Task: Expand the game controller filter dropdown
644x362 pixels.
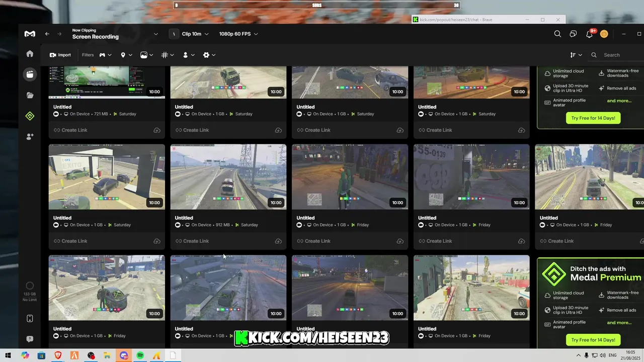Action: click(x=105, y=55)
